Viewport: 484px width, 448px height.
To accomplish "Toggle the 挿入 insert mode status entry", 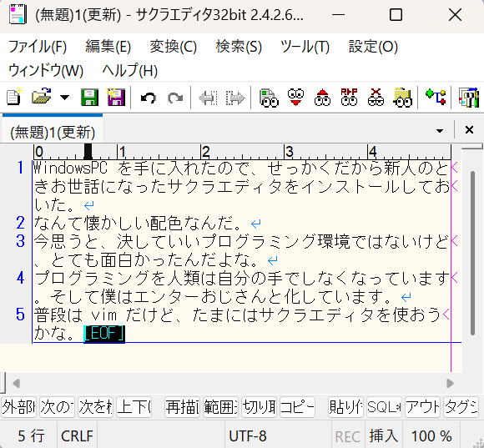I will point(383,436).
